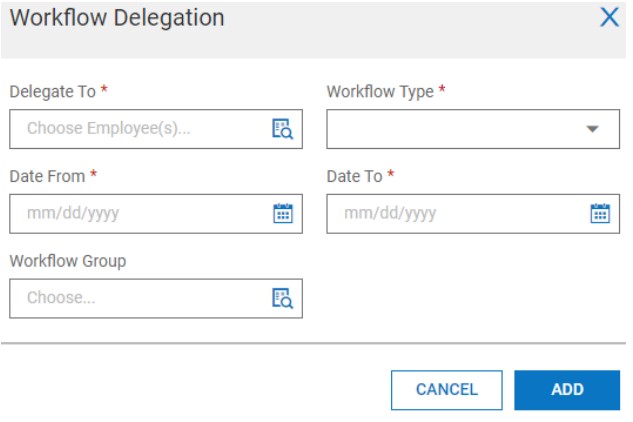Focus the Date To text field
Screen dimensions: 633x422
pos(457,213)
